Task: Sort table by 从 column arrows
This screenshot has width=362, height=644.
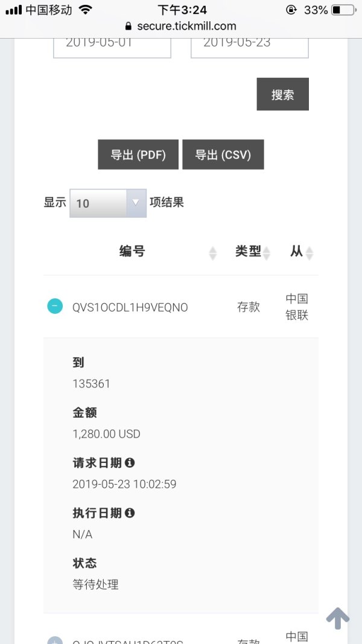Action: pyautogui.click(x=310, y=253)
